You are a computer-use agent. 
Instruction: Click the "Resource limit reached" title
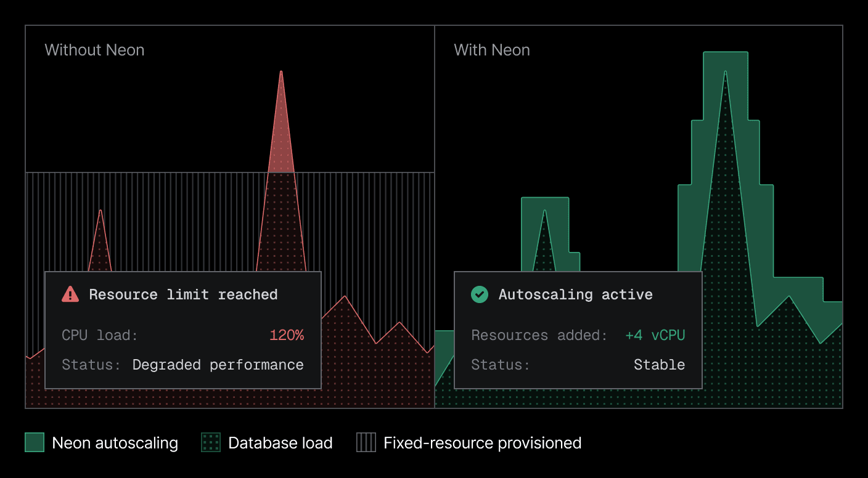[x=183, y=294]
